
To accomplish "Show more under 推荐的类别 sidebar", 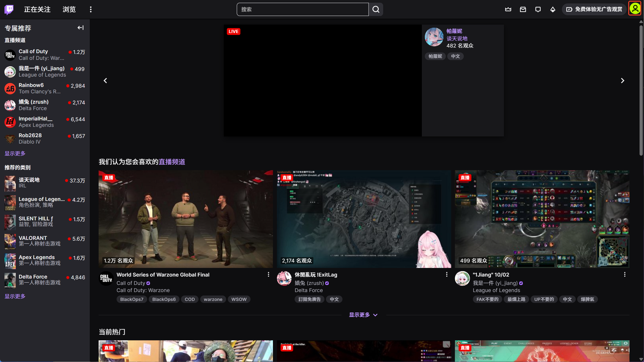I will point(15,296).
